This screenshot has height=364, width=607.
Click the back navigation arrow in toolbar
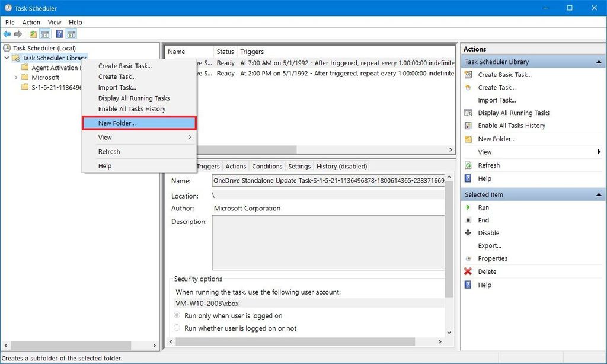[7, 34]
